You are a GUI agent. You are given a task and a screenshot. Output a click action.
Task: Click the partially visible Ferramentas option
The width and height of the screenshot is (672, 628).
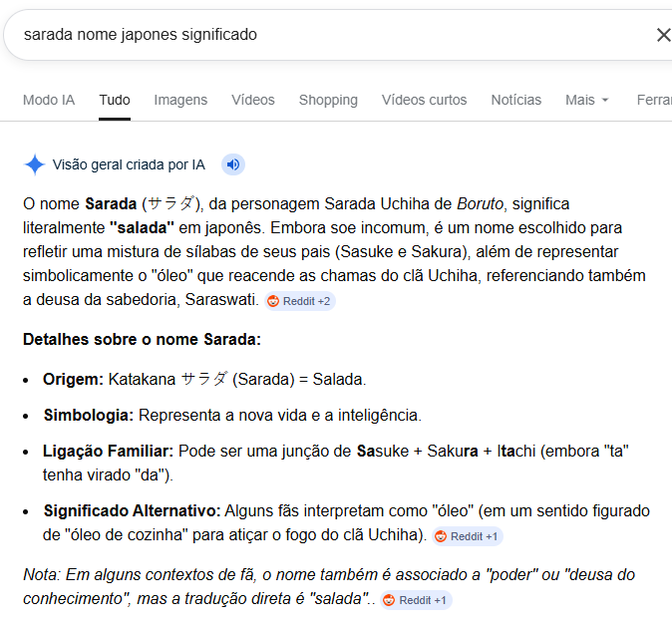pyautogui.click(x=654, y=100)
